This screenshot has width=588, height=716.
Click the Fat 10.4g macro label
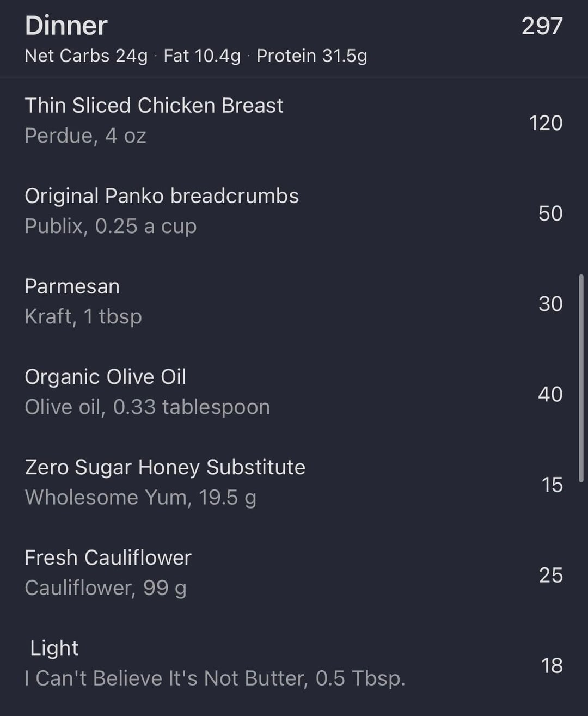tap(202, 56)
